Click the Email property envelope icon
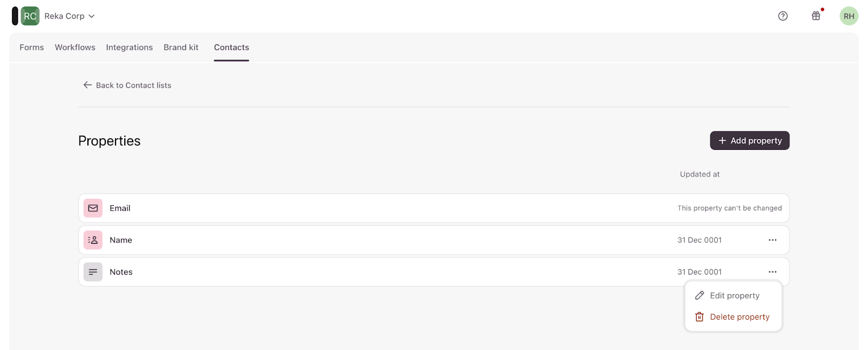The width and height of the screenshot is (868, 350). pos(93,208)
